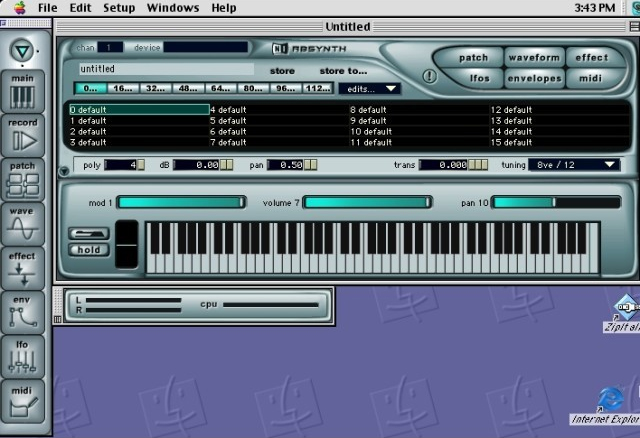The height and width of the screenshot is (438, 640).
Task: Toggle the hold button
Action: coord(89,250)
